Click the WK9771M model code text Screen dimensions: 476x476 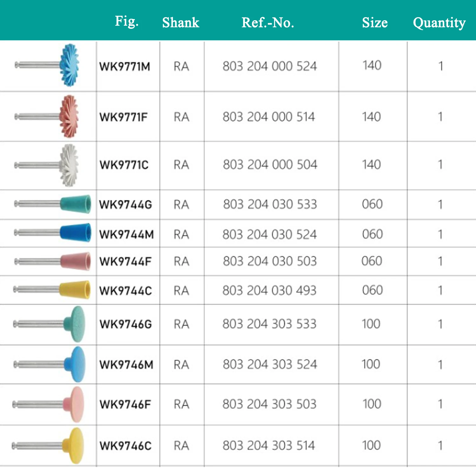[125, 67]
